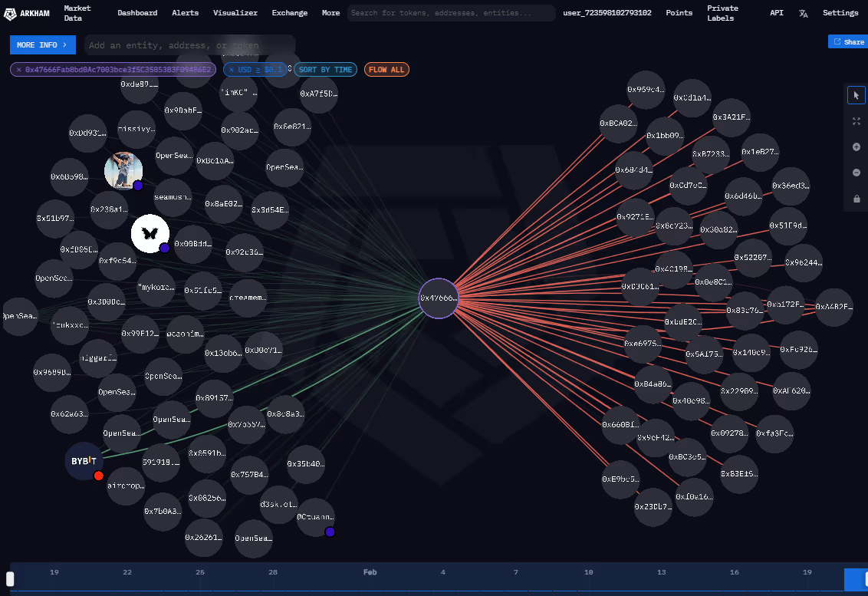The image size is (868, 596).
Task: Select the 591919 node
Action: (x=160, y=463)
